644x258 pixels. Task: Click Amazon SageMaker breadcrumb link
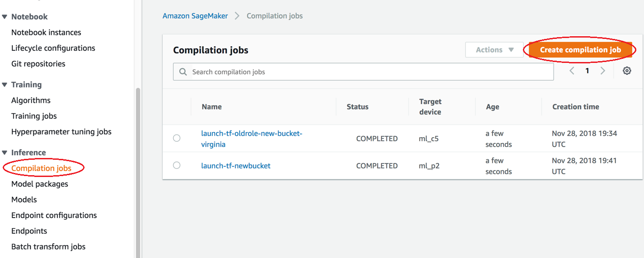coord(195,16)
